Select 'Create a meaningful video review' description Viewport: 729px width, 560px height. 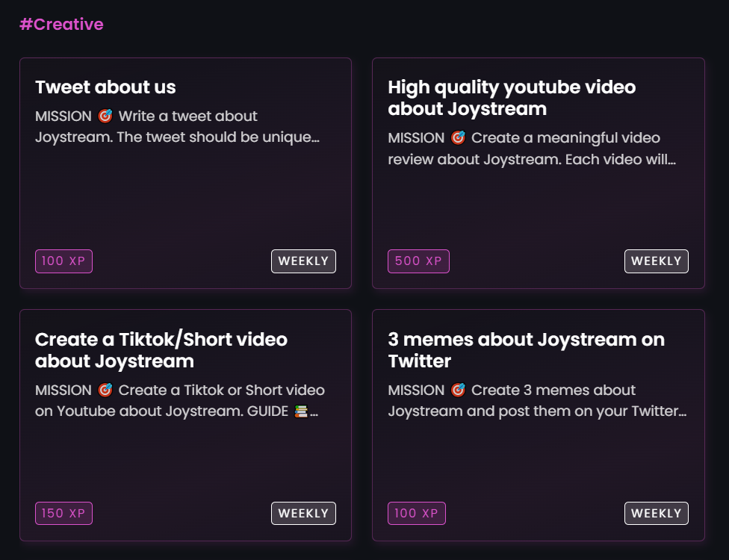(x=532, y=149)
